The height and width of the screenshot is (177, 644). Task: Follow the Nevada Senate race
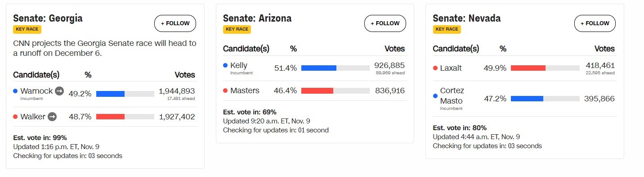(x=595, y=23)
